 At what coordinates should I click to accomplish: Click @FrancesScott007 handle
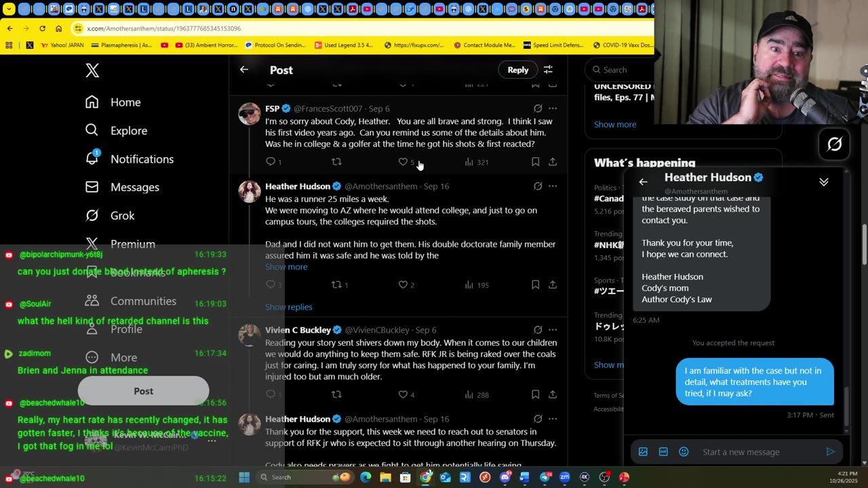point(328,108)
